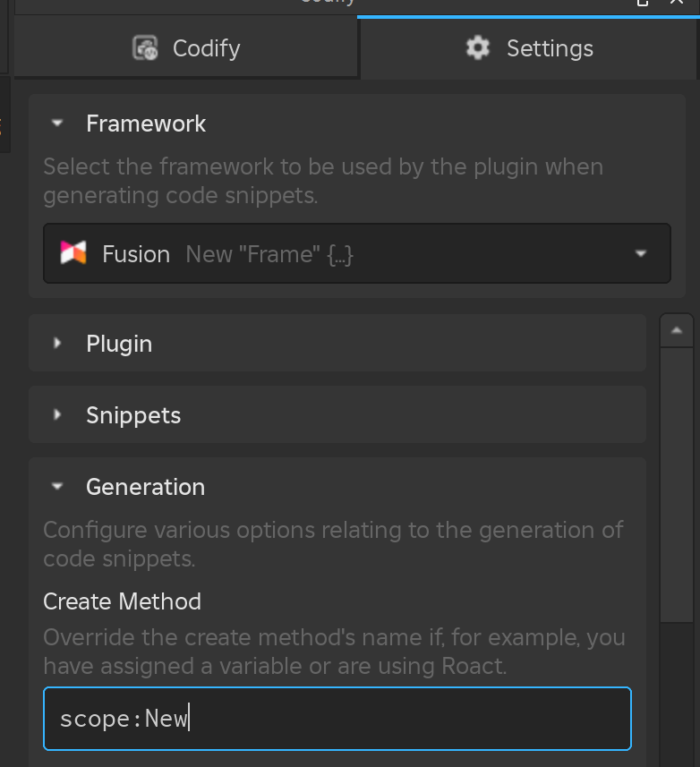Click inside the Create Method text field

tap(337, 718)
